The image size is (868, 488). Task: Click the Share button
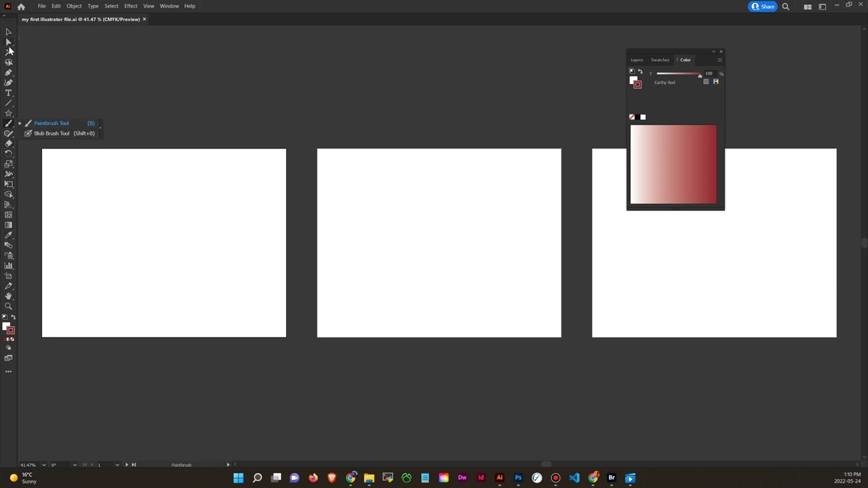(763, 7)
